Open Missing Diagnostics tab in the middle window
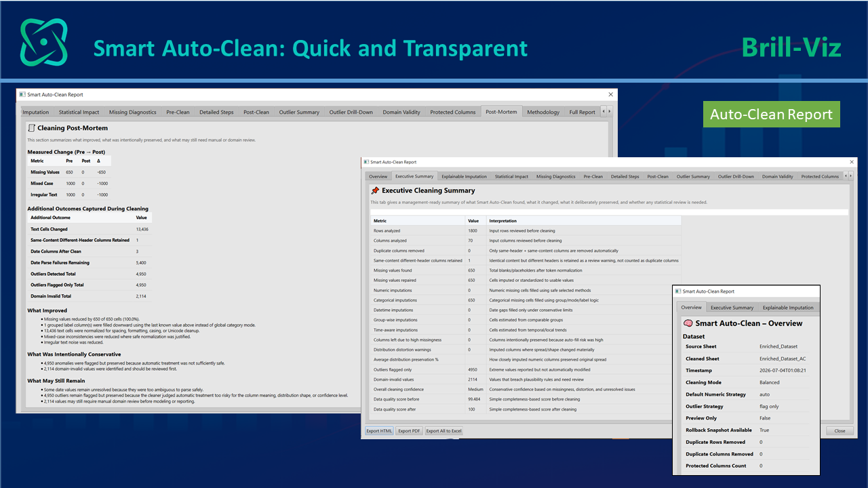 click(555, 176)
